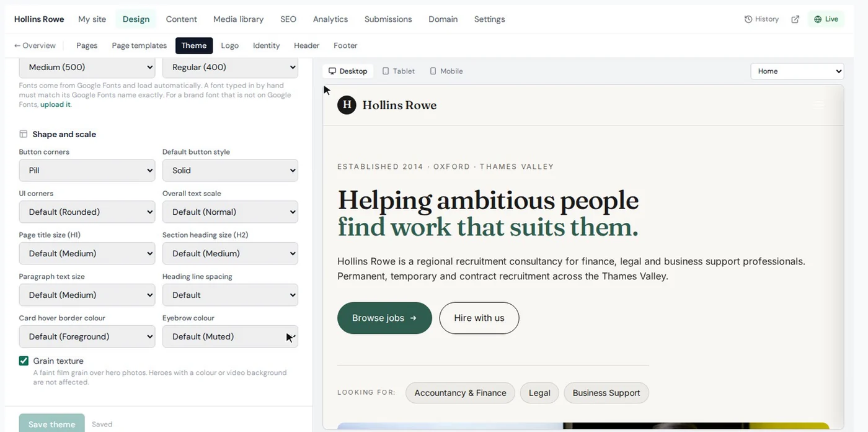The height and width of the screenshot is (432, 868).
Task: Expand the Paragraph text size dropdown
Action: click(x=87, y=295)
